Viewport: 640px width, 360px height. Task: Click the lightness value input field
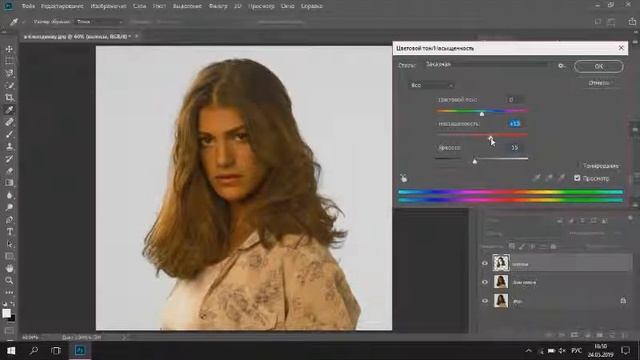click(515, 147)
